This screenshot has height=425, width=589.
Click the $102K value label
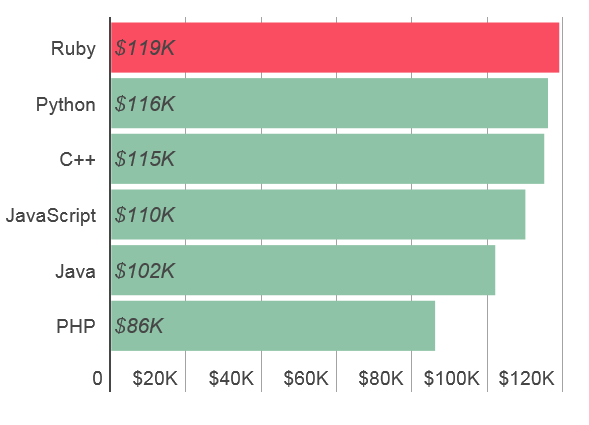pyautogui.click(x=145, y=271)
